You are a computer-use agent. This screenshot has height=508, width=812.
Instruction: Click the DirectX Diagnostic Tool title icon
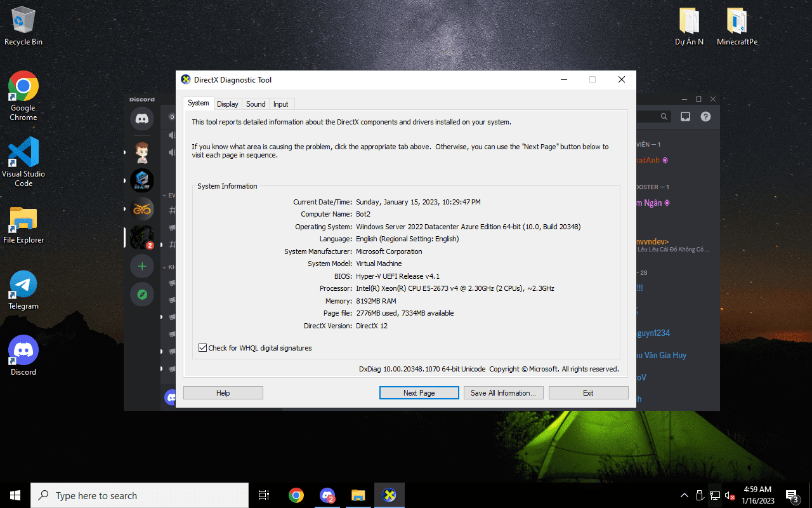[x=186, y=79]
